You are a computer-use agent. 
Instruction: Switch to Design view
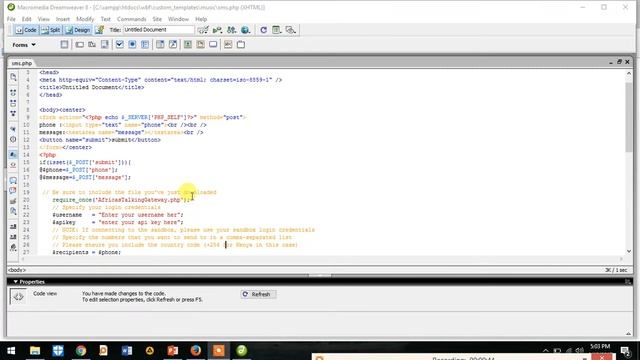78,30
